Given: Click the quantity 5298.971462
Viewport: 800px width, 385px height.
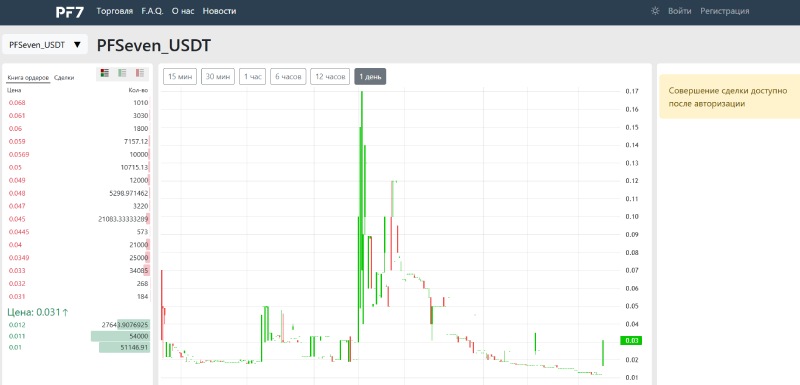Looking at the screenshot, I should (x=129, y=193).
